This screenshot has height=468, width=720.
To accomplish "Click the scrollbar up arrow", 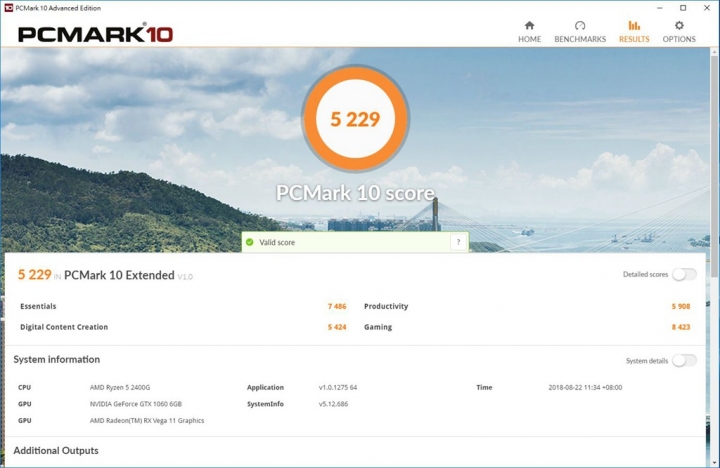I will coord(714,52).
